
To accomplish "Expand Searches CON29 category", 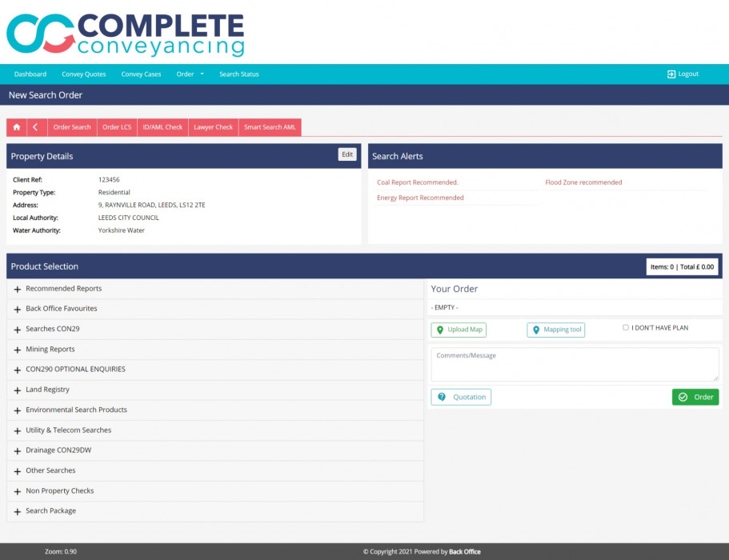I will pyautogui.click(x=53, y=330).
